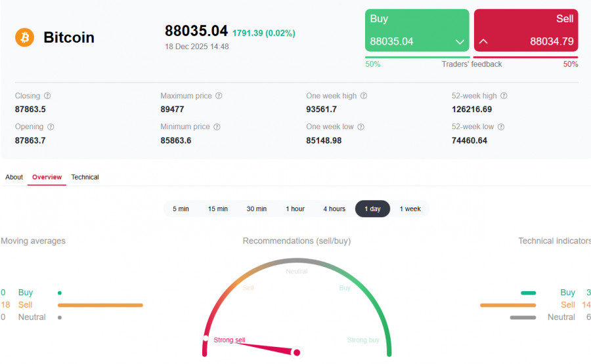This screenshot has height=364, width=591.
Task: Click the Neutral label on gauge
Action: click(297, 272)
